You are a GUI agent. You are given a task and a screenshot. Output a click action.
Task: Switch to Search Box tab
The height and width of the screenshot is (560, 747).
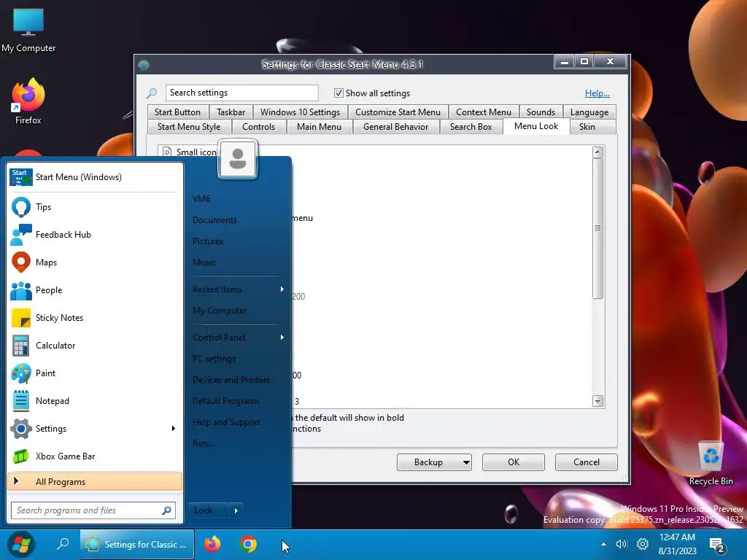[471, 127]
